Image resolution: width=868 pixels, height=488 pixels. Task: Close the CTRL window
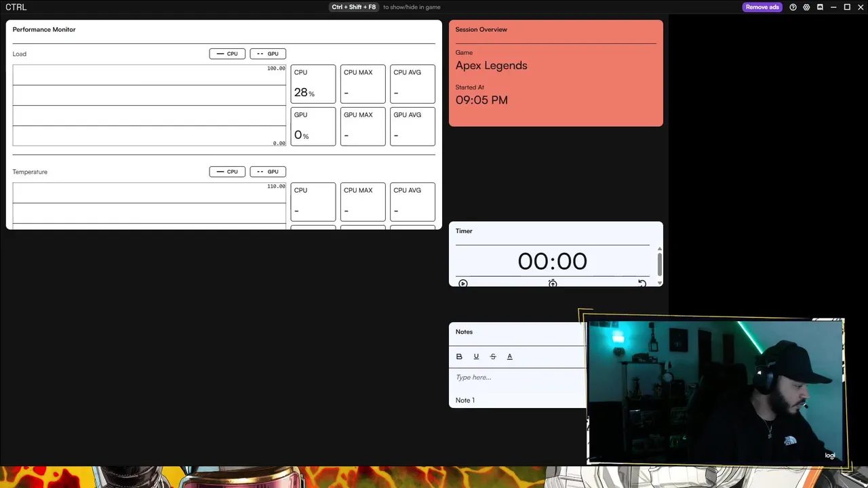(x=861, y=7)
